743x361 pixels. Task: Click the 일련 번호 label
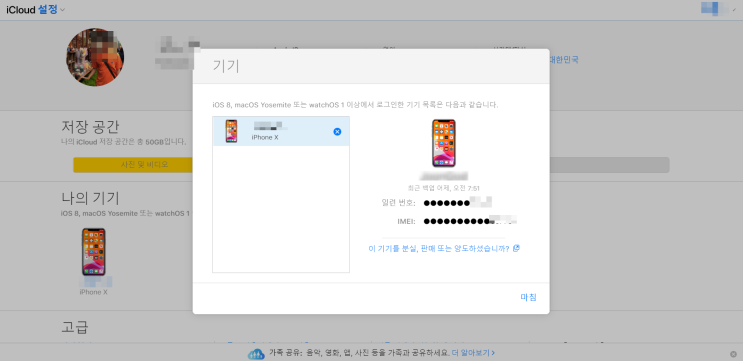click(398, 203)
